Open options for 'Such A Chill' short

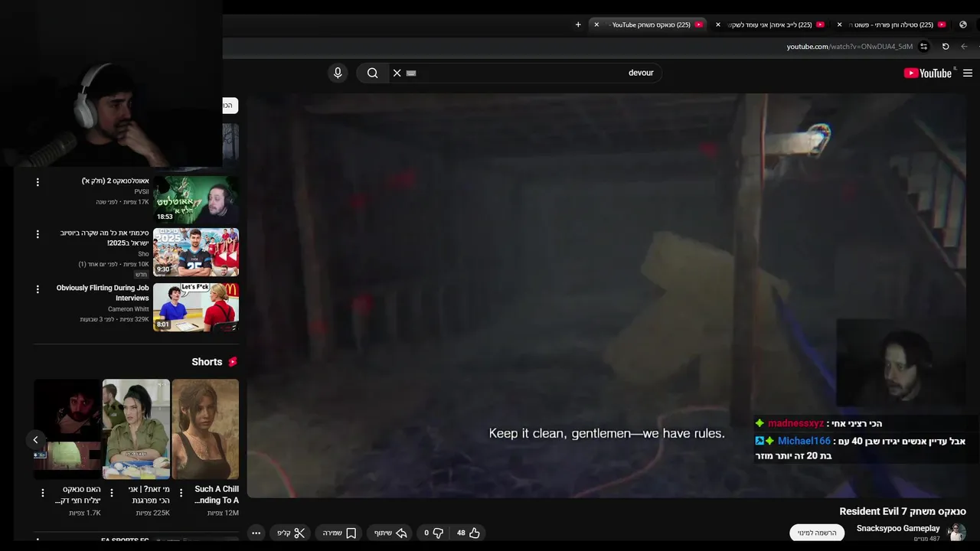point(181,493)
